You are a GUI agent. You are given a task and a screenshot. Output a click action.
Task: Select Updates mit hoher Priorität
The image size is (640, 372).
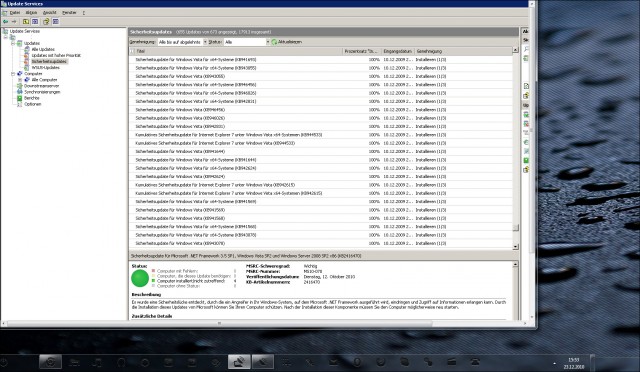(56, 55)
